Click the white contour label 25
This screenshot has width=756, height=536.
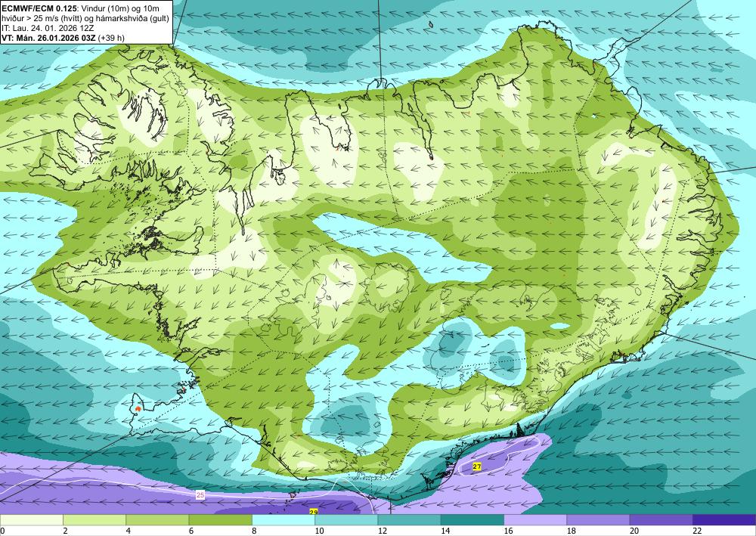[x=200, y=494]
